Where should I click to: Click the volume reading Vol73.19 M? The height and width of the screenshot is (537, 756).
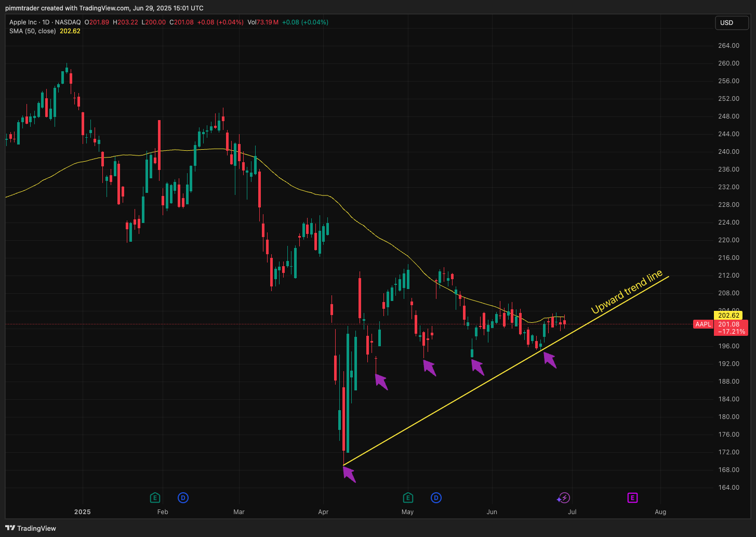[263, 22]
